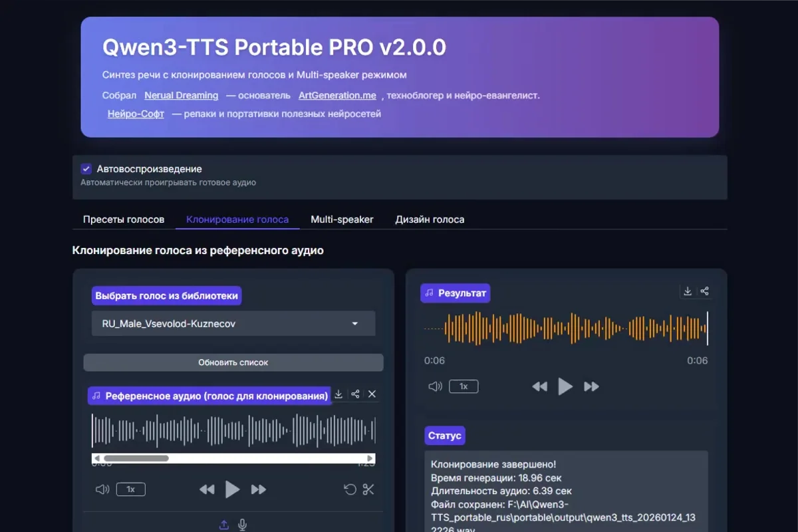Undo reference audio edits icon
798x532 pixels.
click(350, 489)
